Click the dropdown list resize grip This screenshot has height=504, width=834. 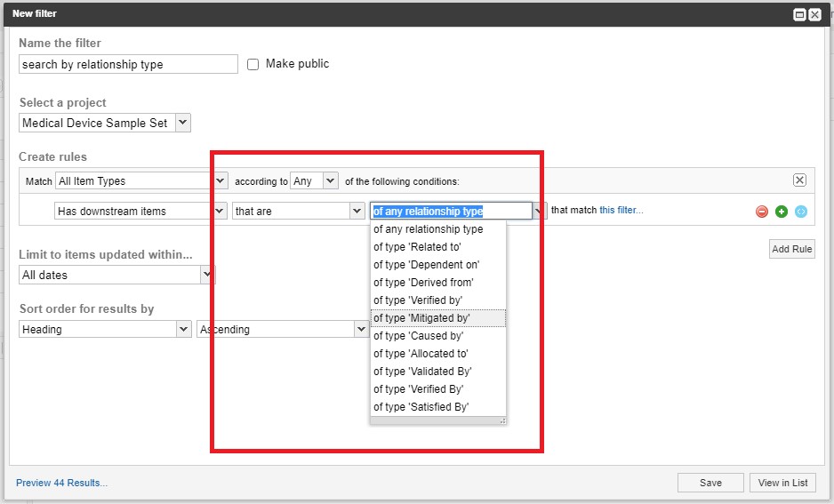(x=502, y=420)
